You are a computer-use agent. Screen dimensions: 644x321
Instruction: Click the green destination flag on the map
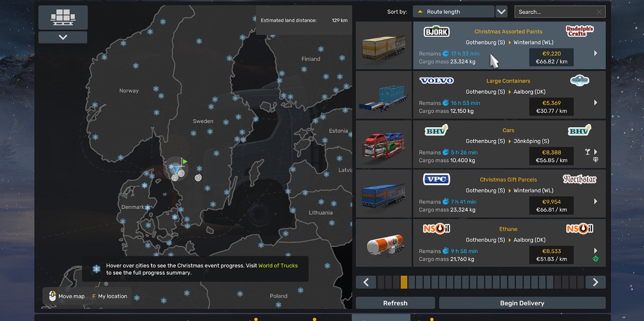tap(185, 160)
